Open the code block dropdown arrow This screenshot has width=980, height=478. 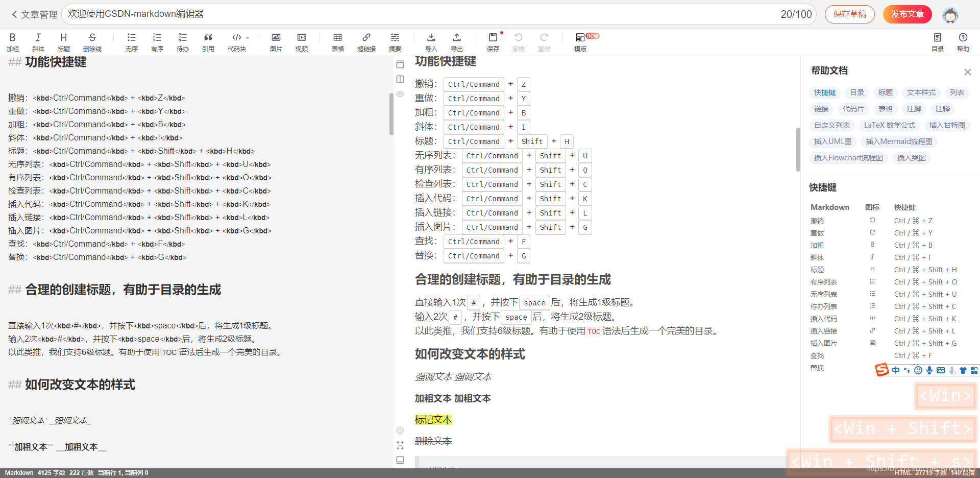(x=248, y=38)
